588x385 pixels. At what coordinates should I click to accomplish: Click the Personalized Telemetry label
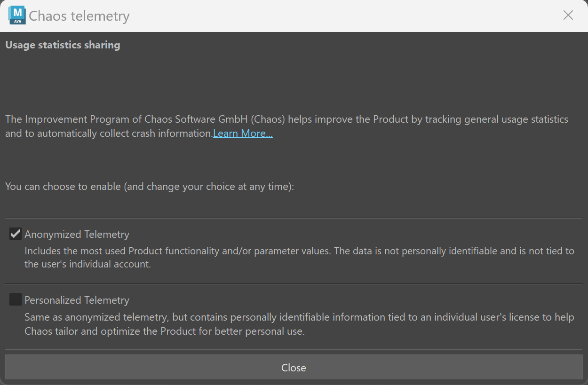pyautogui.click(x=77, y=300)
